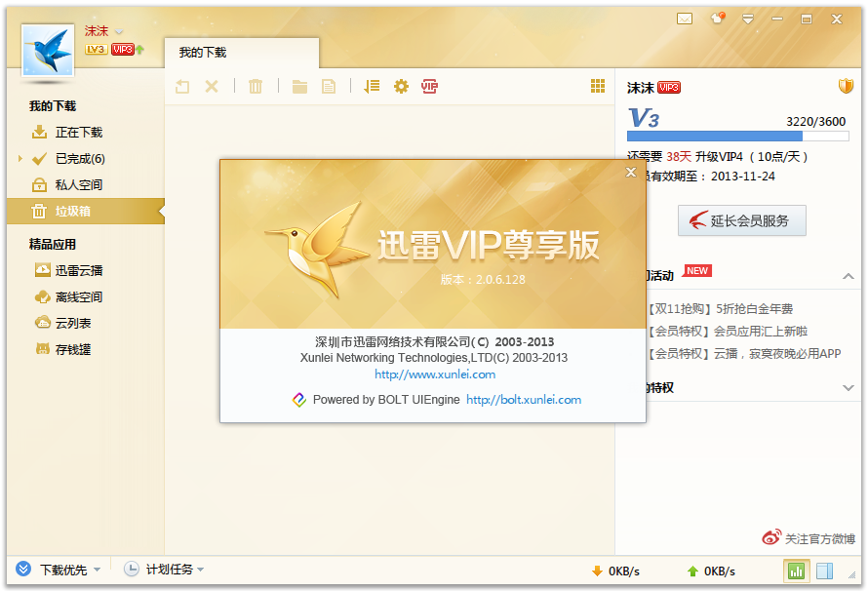868x591 pixels.
Task: Click the restore task toolbar icon
Action: click(182, 87)
